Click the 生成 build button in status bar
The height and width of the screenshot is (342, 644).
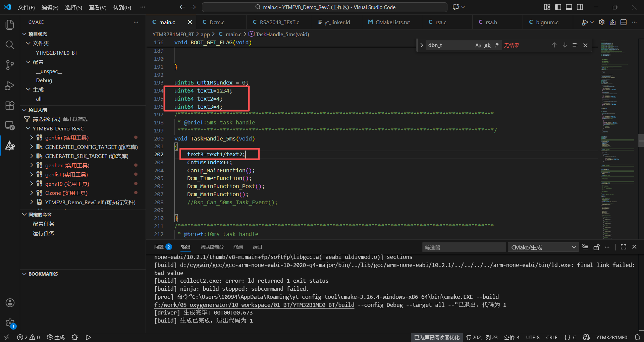[x=56, y=337]
